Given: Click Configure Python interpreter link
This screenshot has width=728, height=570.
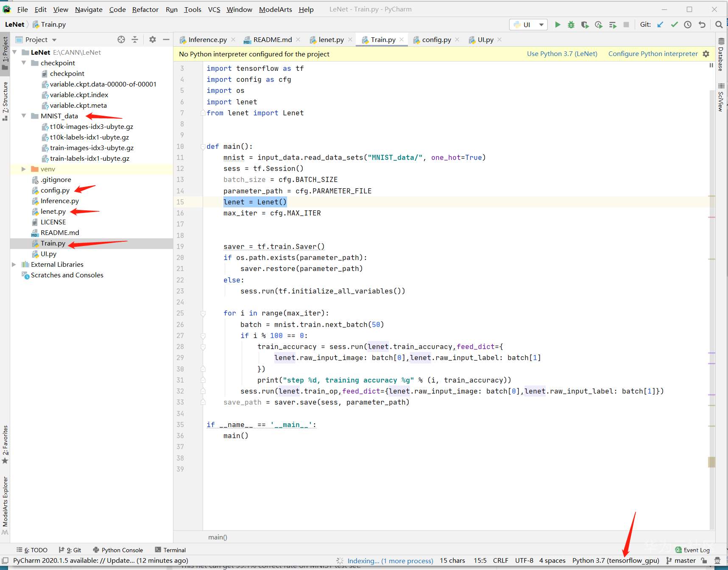Looking at the screenshot, I should 653,54.
